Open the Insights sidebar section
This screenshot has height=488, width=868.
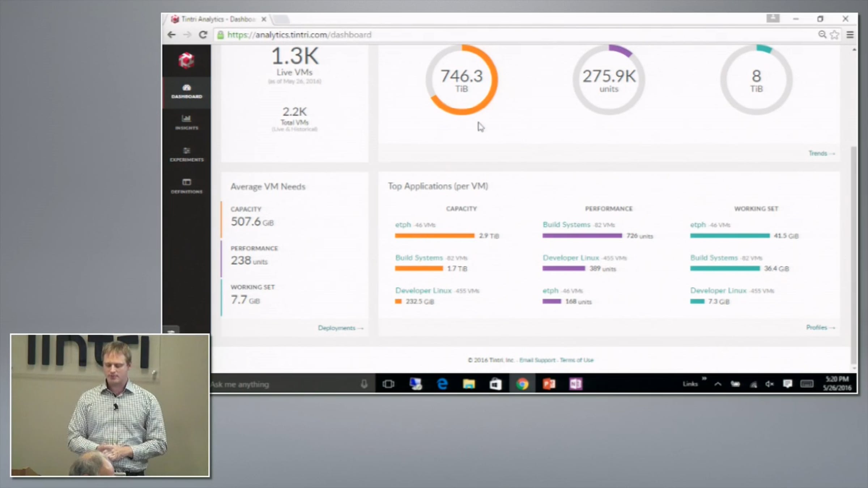(187, 122)
